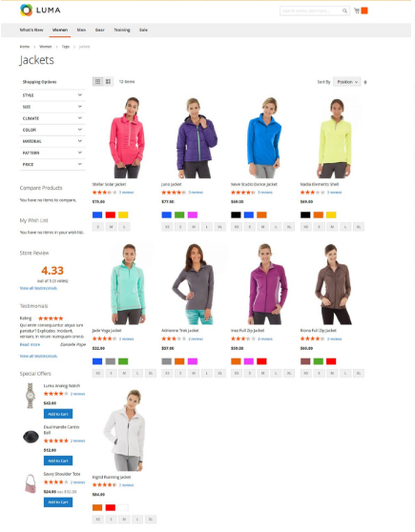Viewport: 415px width, 532px height.
Task: Select red swatch for Stellar Solar Jacket
Action: pos(111,215)
